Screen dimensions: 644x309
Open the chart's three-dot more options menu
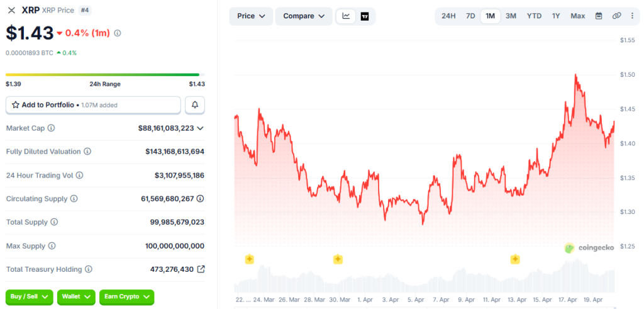click(632, 16)
